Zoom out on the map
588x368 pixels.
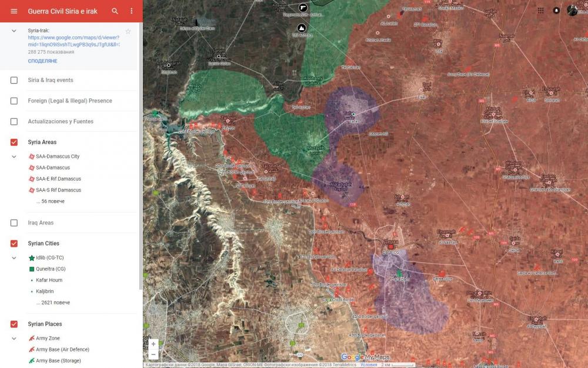click(153, 354)
